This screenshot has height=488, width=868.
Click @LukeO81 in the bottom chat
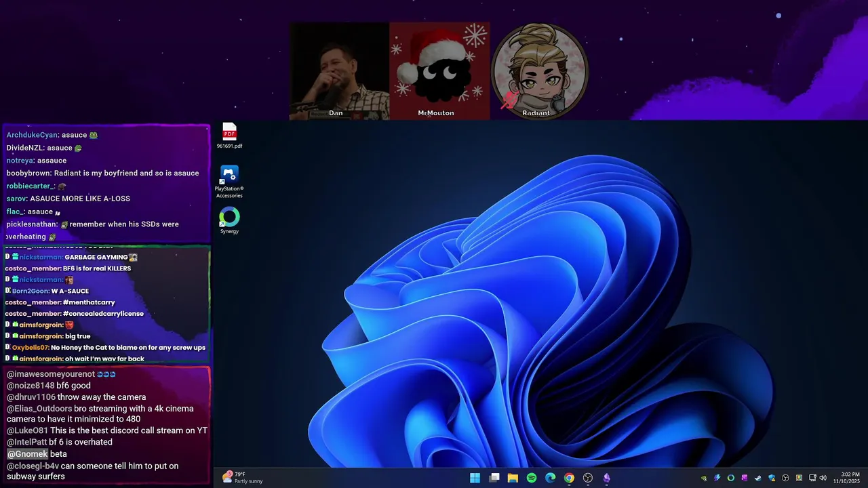pos(27,430)
